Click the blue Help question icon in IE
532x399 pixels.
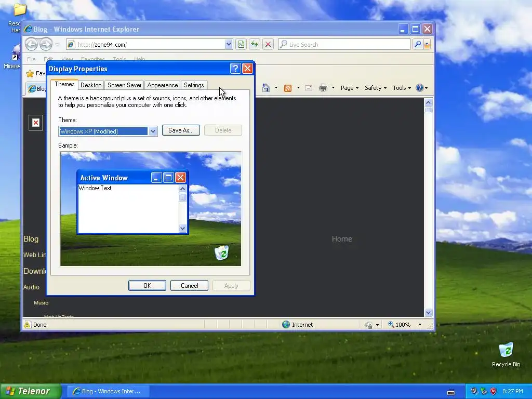pos(420,88)
